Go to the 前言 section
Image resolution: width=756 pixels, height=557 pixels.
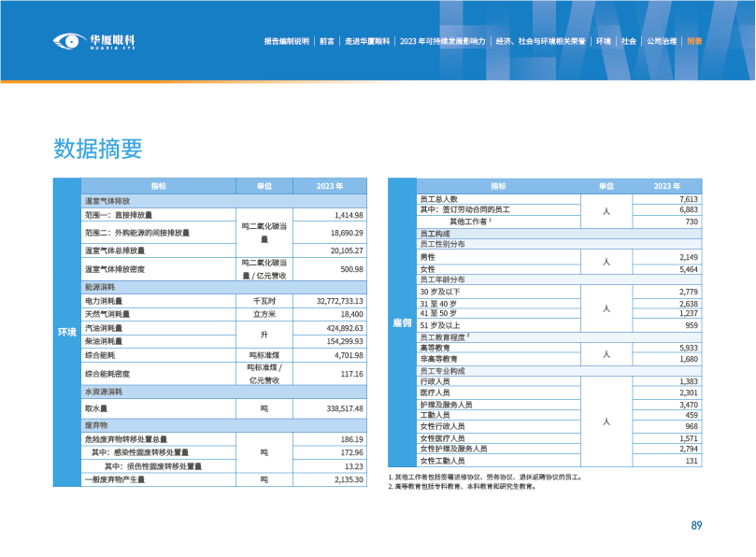click(326, 42)
